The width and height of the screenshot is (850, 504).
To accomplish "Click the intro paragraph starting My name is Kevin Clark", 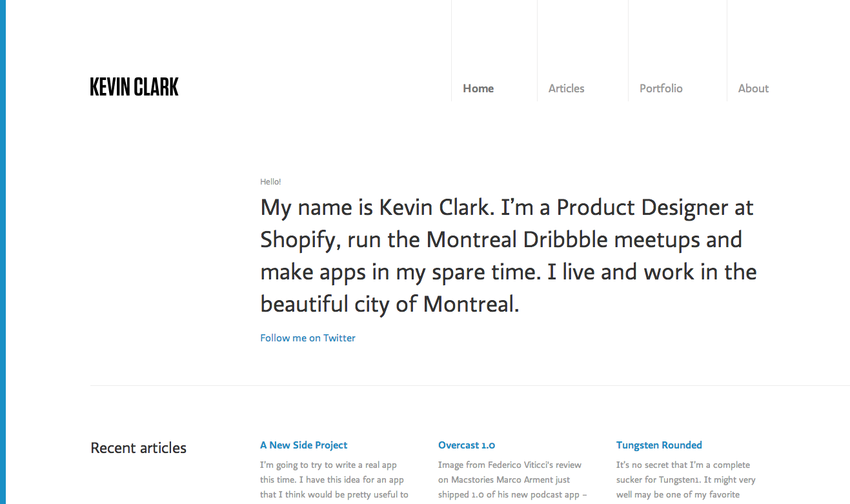I will point(509,256).
